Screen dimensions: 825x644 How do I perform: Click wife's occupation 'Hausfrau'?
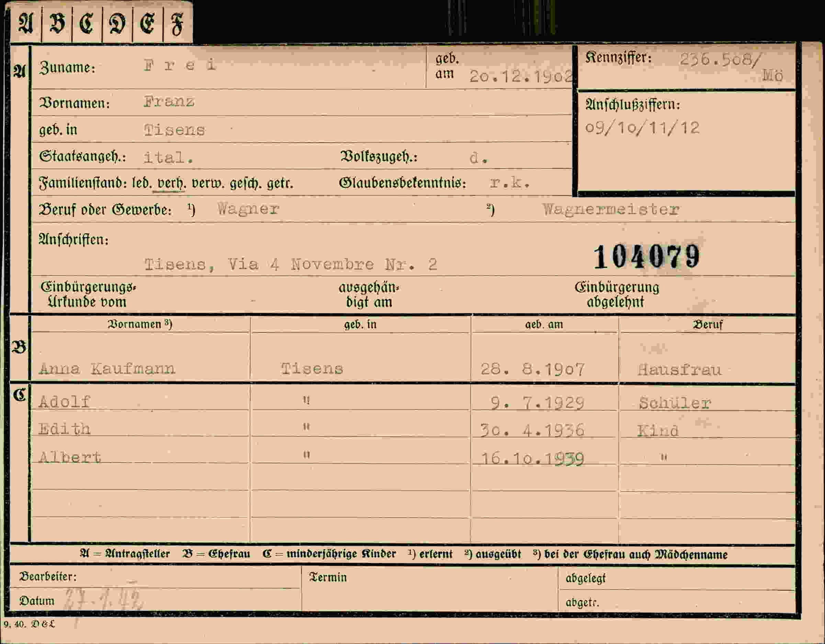pyautogui.click(x=679, y=370)
